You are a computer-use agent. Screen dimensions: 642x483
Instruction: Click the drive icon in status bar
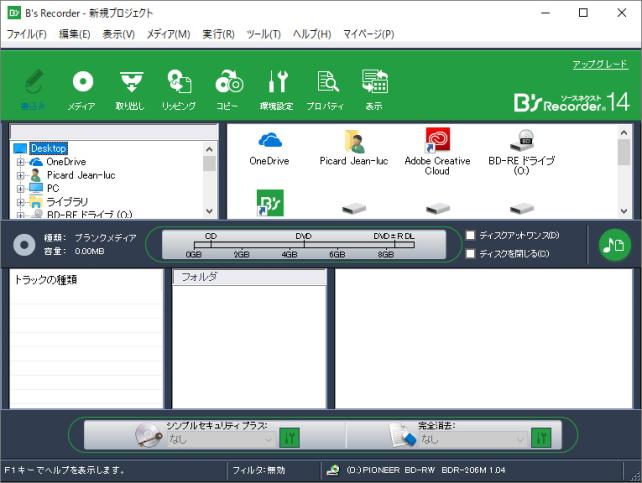coord(333,470)
